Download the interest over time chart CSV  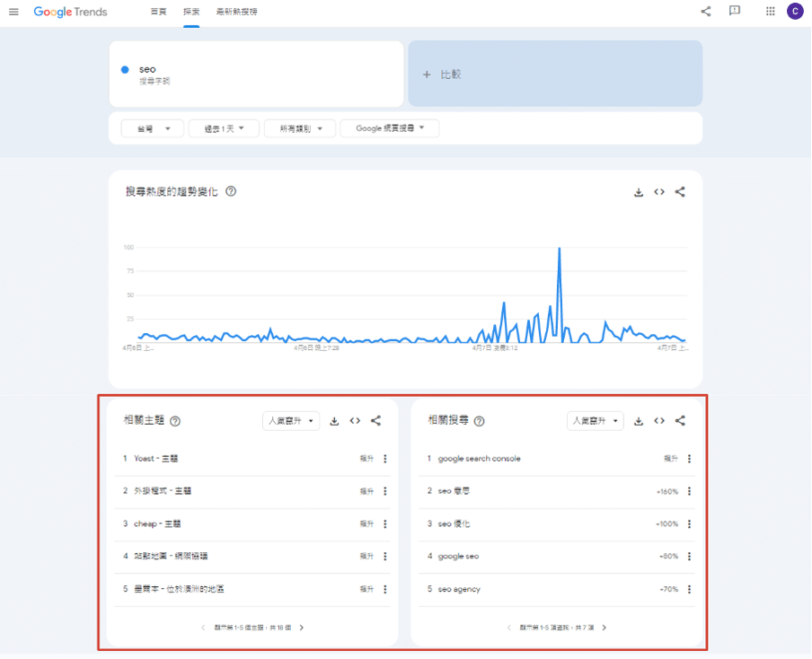click(639, 192)
